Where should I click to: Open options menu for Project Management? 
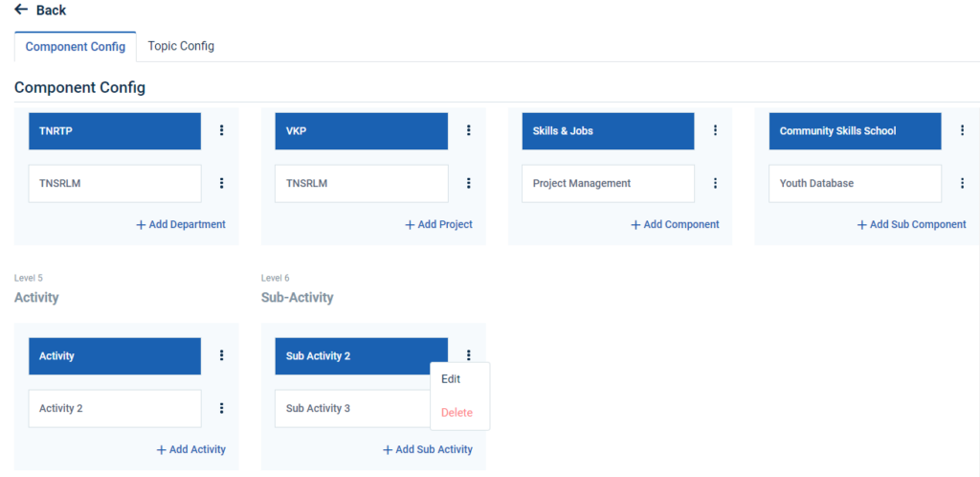coord(715,183)
